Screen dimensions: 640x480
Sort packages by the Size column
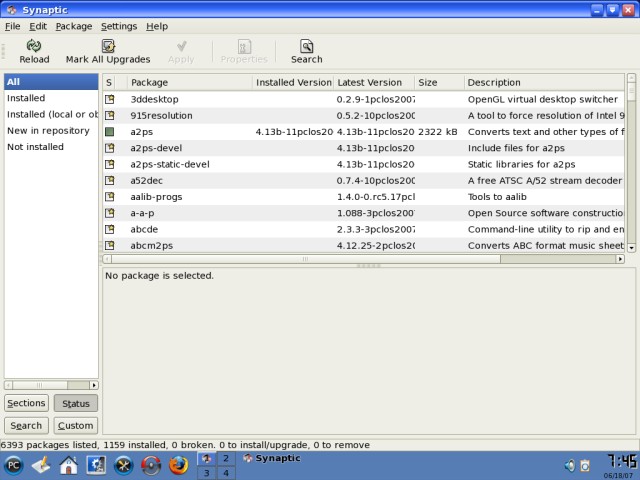point(438,82)
